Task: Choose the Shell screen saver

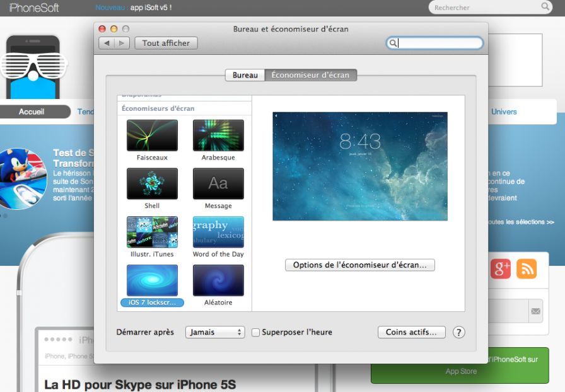Action: (152, 183)
